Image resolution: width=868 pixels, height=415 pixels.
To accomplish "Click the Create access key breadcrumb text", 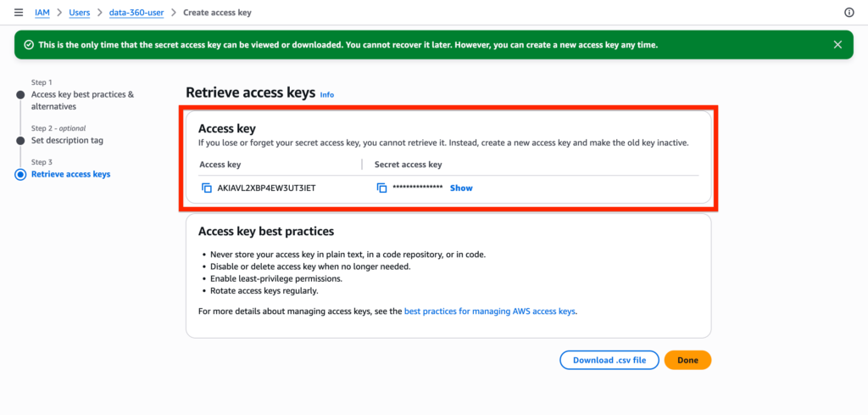I will 217,13.
